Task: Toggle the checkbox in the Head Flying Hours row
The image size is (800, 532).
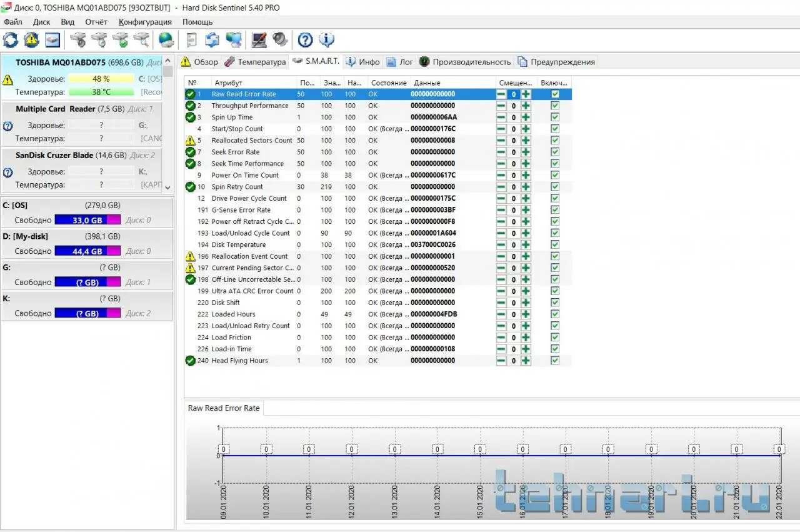Action: (554, 361)
